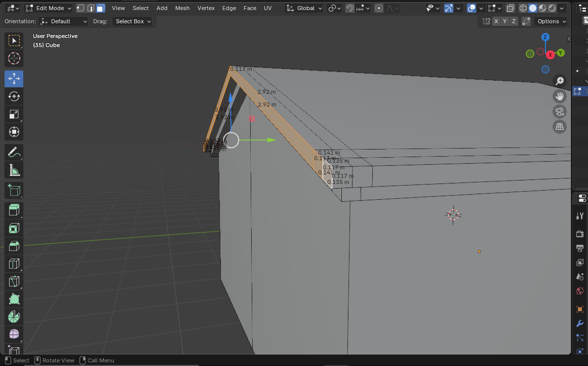Open the View Layer properties tab
This screenshot has height=366, width=588.
(x=580, y=263)
